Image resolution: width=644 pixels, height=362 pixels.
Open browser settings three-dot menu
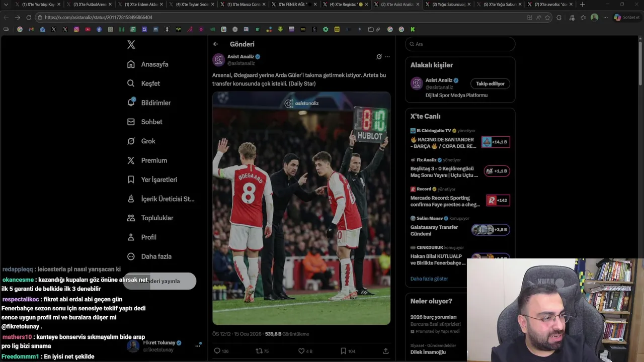pos(605,17)
